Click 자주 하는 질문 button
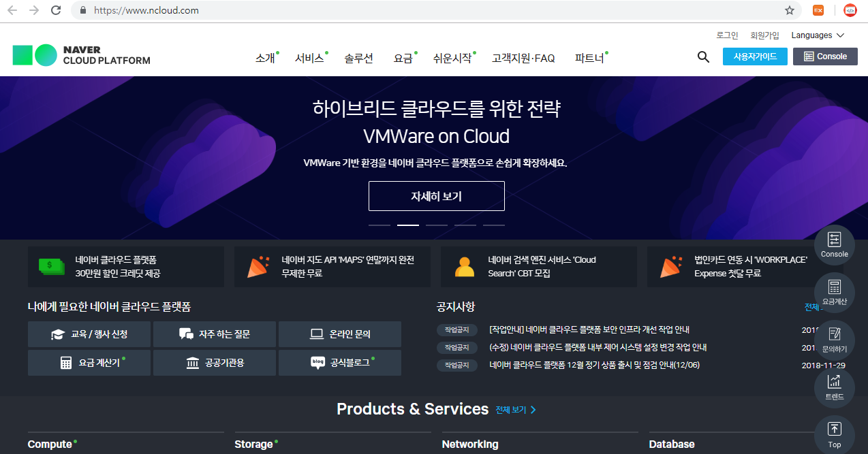Image resolution: width=868 pixels, height=454 pixels. pyautogui.click(x=215, y=334)
